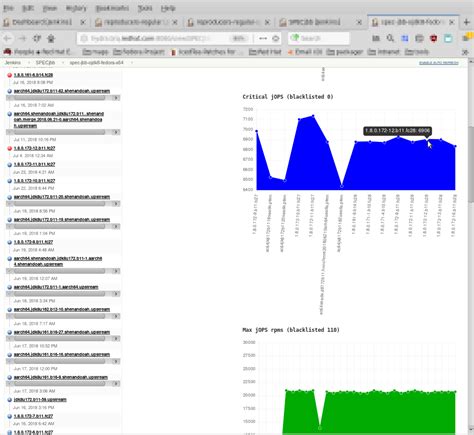The width and height of the screenshot is (474, 435).
Task: Open the Bookmarks menu
Action: tap(112, 8)
